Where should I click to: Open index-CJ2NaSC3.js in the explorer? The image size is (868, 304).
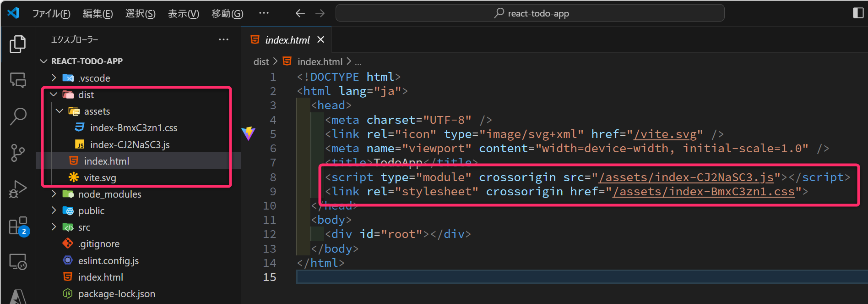click(x=130, y=144)
